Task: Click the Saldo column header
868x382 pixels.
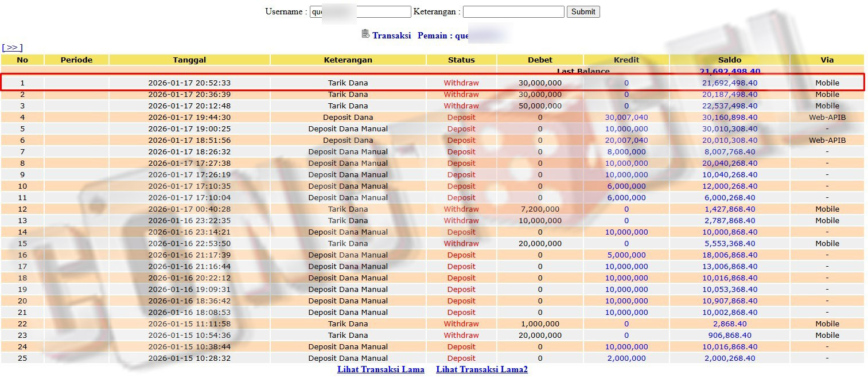Action: [x=729, y=60]
